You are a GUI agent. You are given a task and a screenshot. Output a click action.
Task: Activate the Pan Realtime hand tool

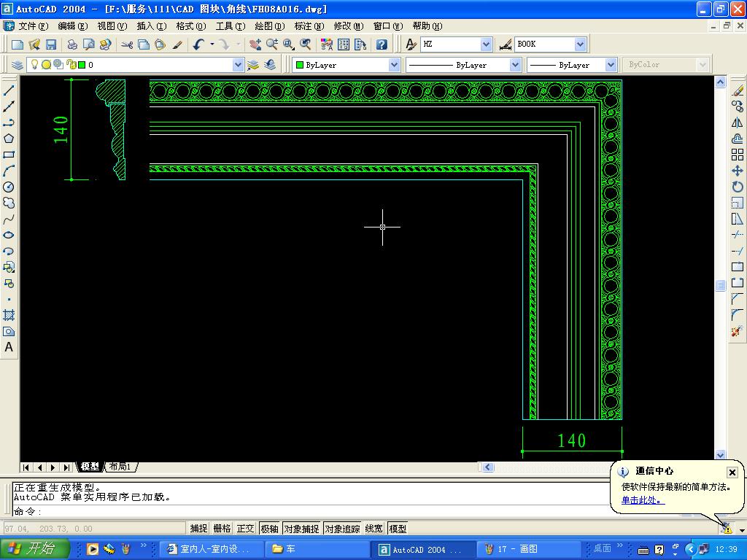point(255,44)
